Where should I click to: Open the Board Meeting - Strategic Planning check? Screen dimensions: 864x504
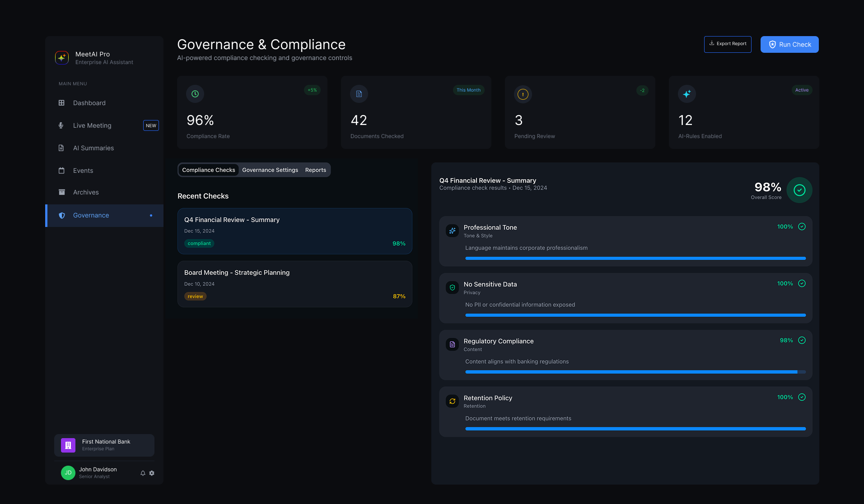294,284
